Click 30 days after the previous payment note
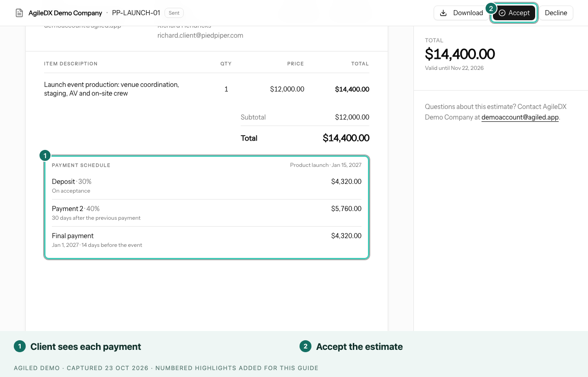 (96, 218)
